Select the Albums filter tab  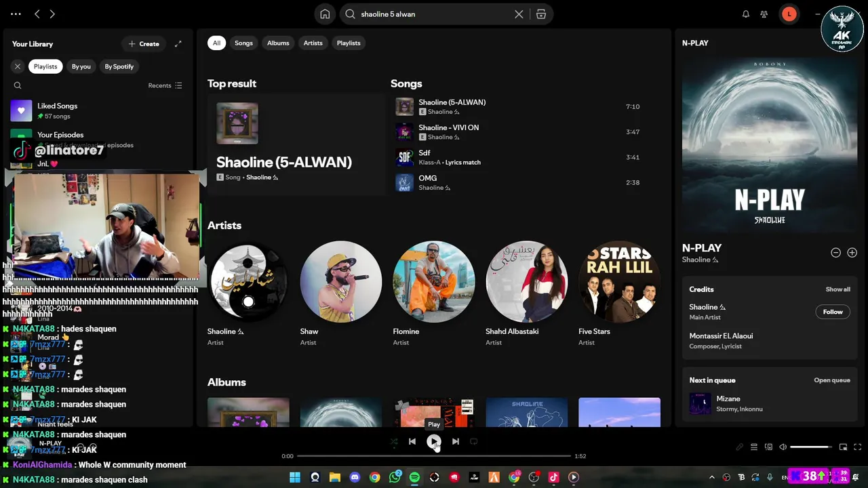point(278,43)
